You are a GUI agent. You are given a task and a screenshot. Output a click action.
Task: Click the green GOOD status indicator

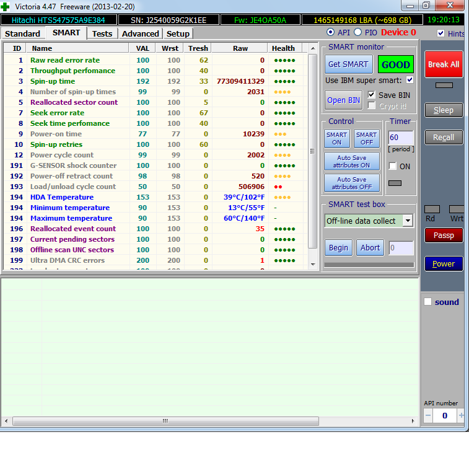tap(395, 64)
